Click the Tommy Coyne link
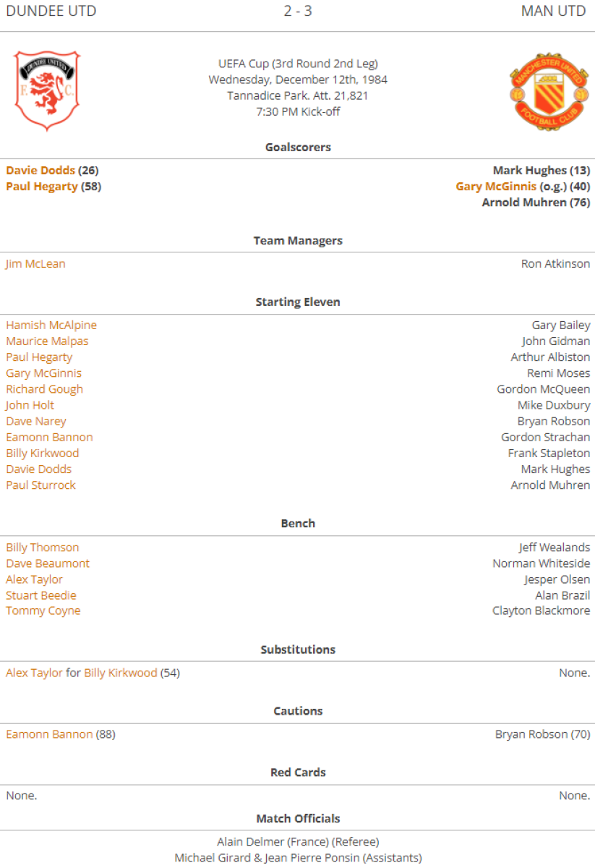This screenshot has width=595, height=868. click(43, 611)
